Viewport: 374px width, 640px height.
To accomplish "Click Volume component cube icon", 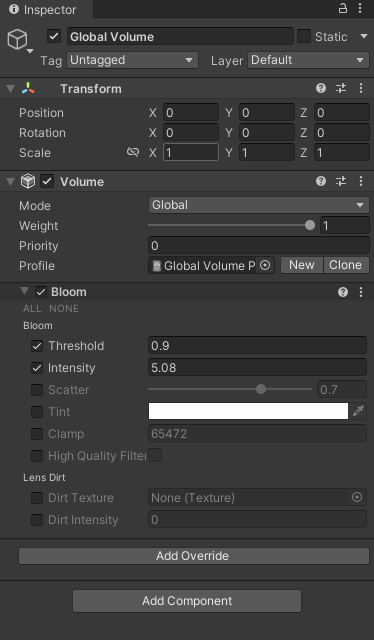I will click(28, 181).
